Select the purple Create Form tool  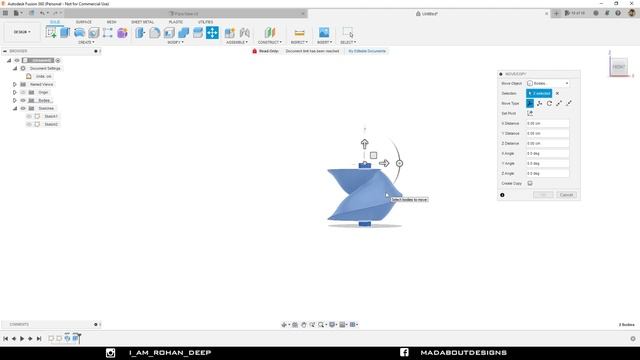pyautogui.click(x=122, y=33)
